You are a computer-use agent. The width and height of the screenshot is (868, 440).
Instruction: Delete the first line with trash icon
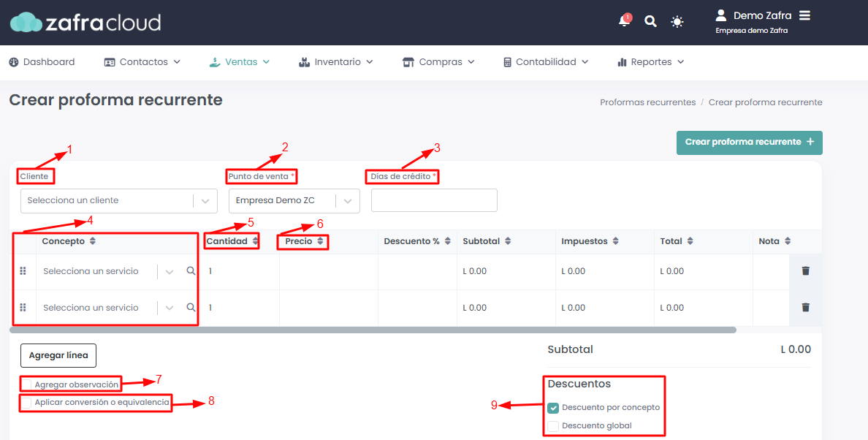coord(805,270)
